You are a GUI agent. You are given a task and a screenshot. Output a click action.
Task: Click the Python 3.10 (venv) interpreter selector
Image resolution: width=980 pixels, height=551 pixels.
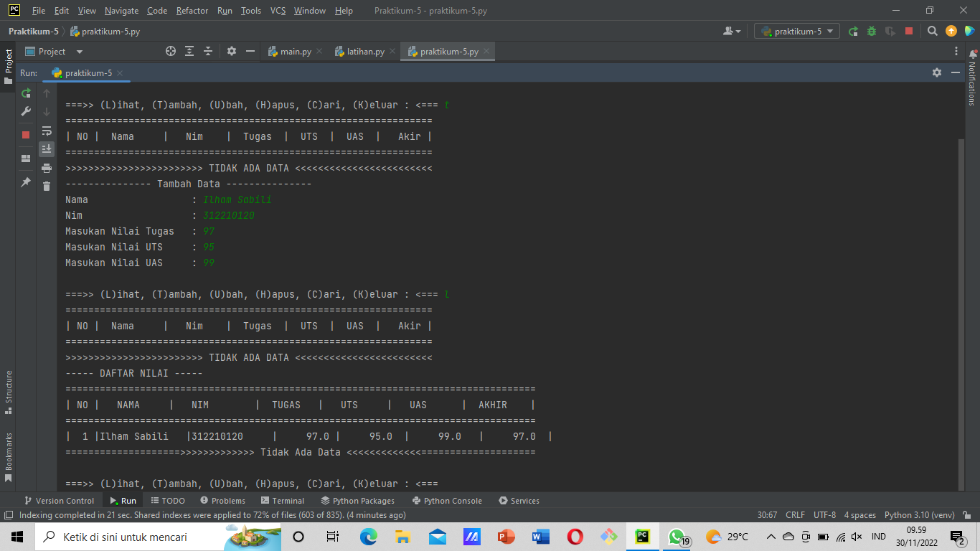(920, 515)
